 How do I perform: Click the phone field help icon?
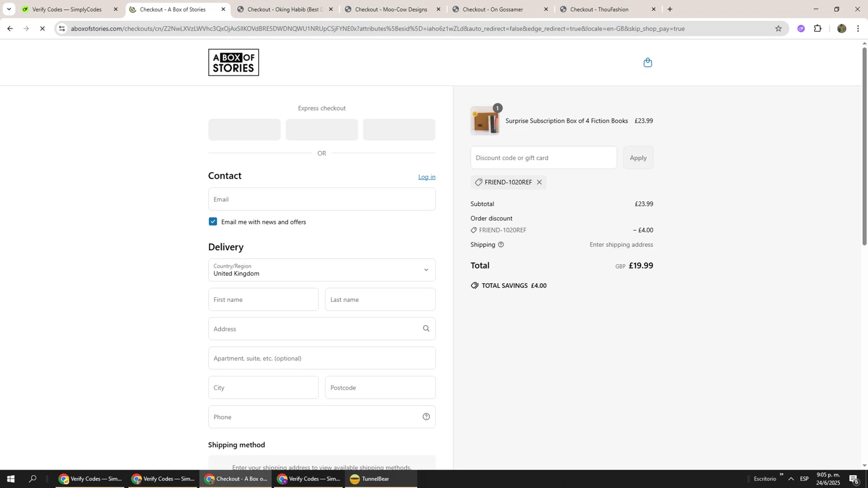pos(426,417)
